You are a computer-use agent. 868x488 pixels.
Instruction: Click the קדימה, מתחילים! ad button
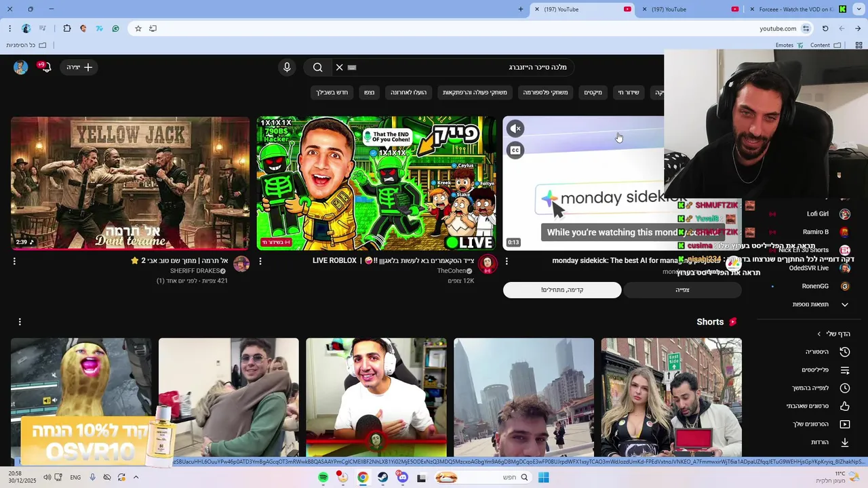(562, 290)
